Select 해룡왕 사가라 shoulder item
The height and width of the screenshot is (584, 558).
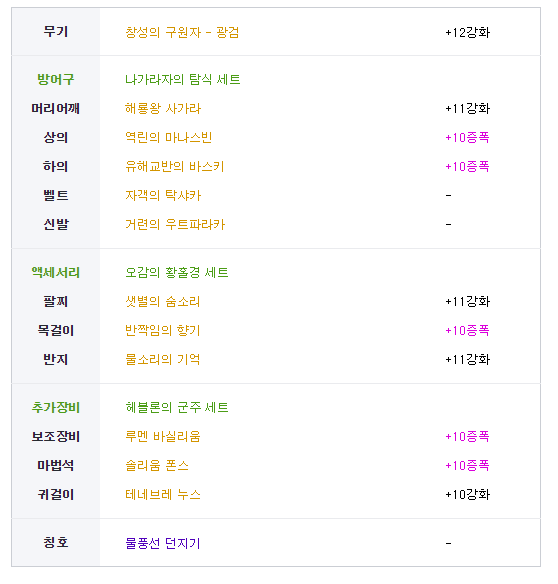(163, 108)
